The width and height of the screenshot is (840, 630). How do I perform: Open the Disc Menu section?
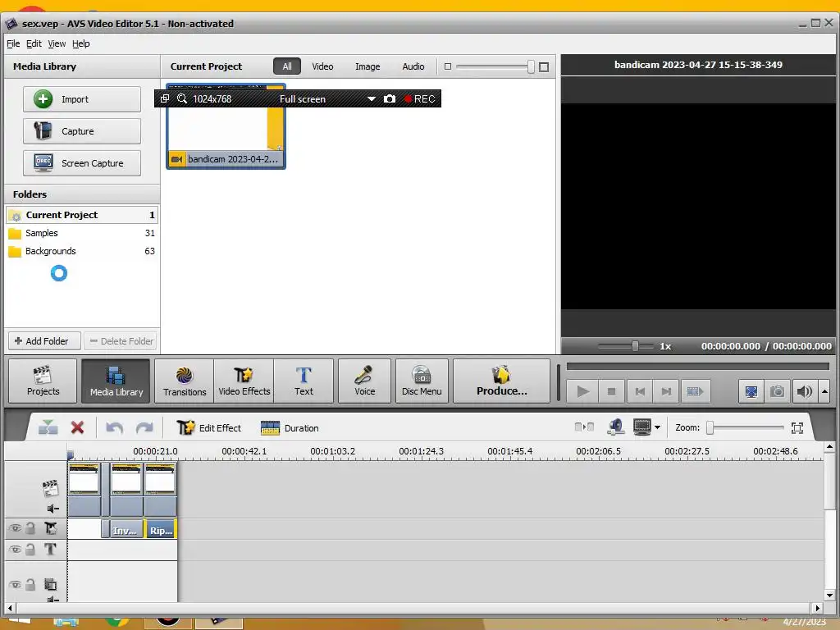click(422, 381)
